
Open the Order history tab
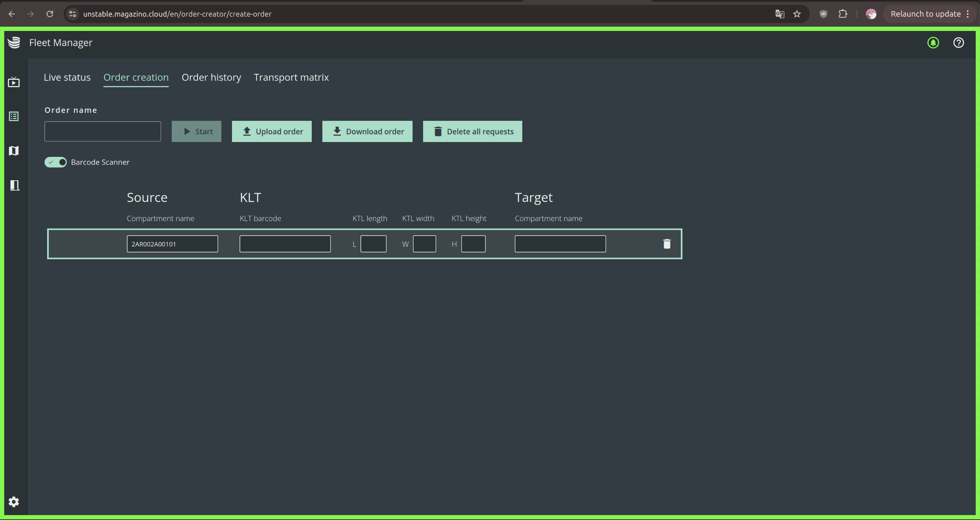pos(211,77)
